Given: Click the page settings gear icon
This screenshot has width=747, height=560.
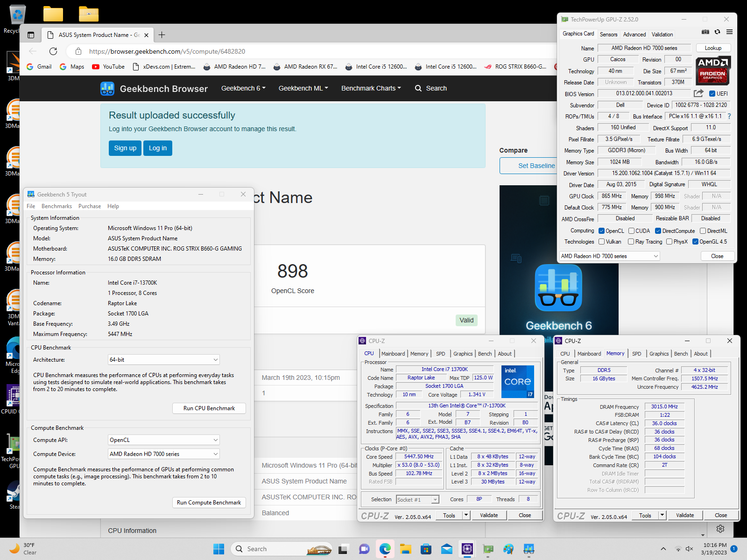Looking at the screenshot, I should tap(720, 528).
